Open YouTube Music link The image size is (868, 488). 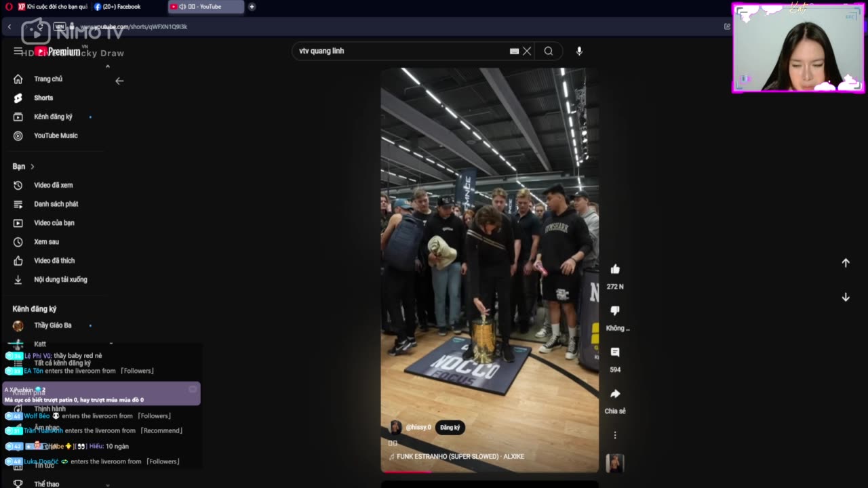(x=56, y=136)
